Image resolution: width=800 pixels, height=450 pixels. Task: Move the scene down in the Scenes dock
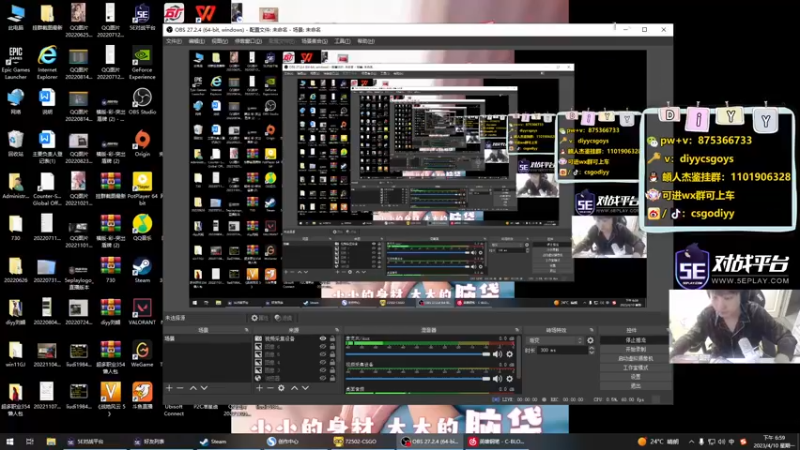tap(204, 388)
